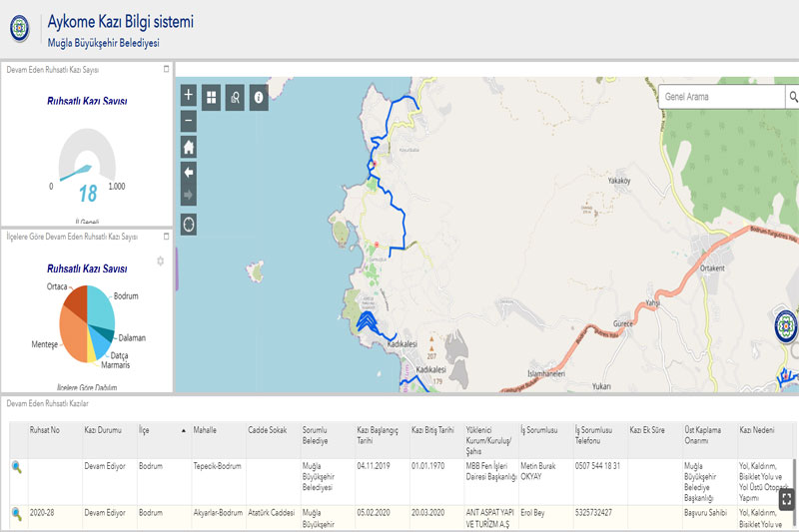
Task: Type in the Genel Arama search field
Action: point(721,97)
